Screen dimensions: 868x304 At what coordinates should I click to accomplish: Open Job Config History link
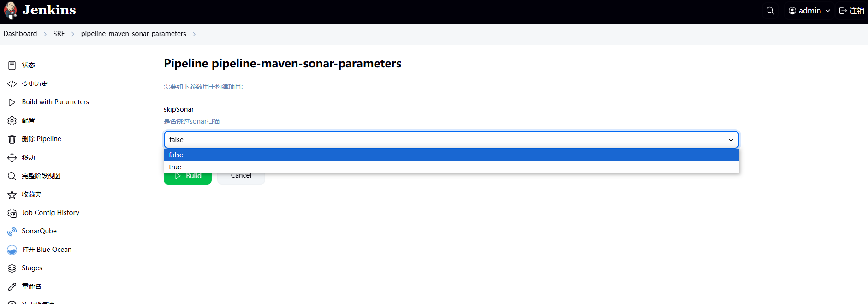click(x=50, y=213)
